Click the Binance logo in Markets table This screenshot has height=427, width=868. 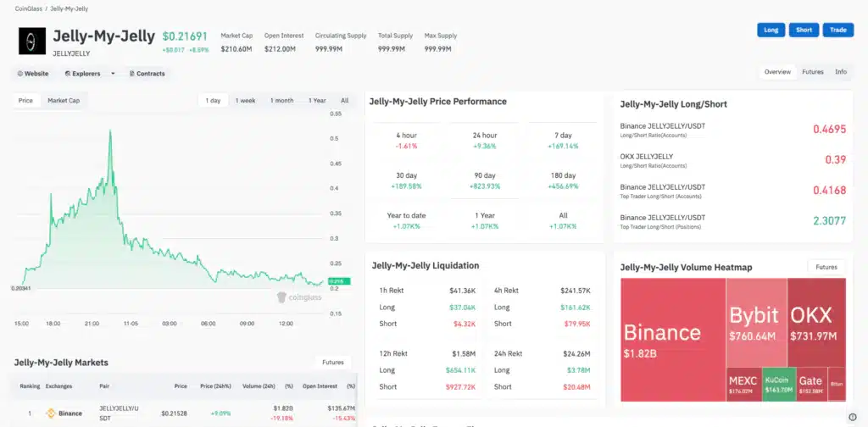pos(50,413)
